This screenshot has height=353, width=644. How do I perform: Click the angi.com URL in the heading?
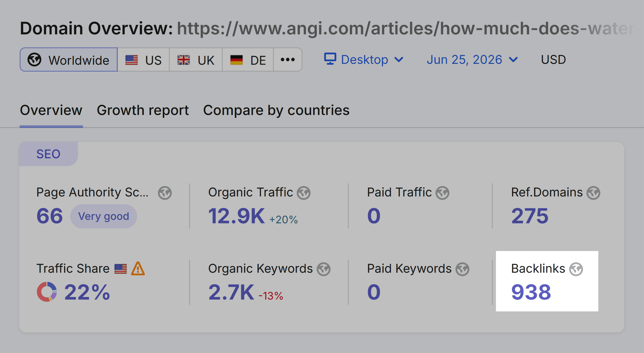tap(407, 28)
